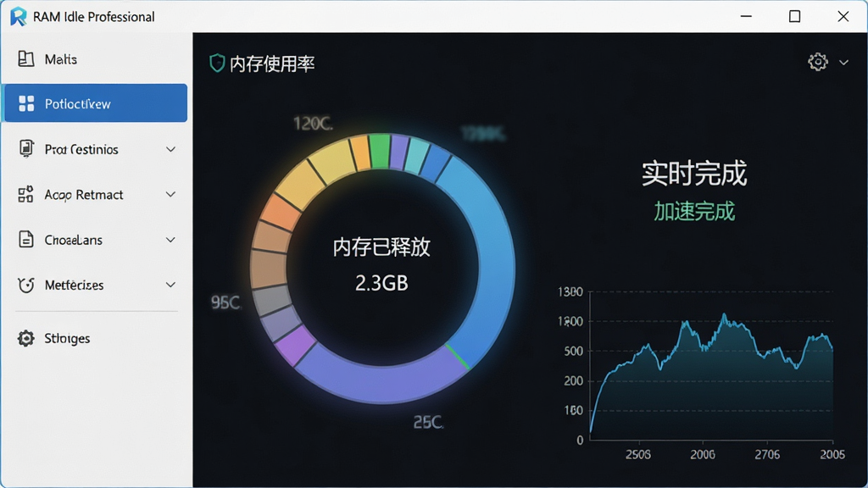This screenshot has height=488, width=868.
Task: Click the Maits book icon
Action: [x=26, y=58]
